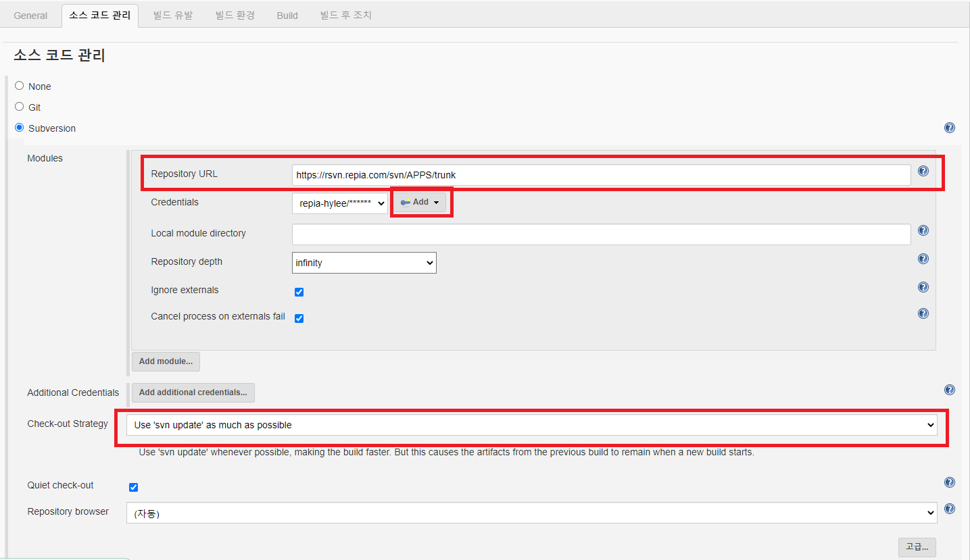Toggle the Quiet check-out checkbox

click(133, 487)
